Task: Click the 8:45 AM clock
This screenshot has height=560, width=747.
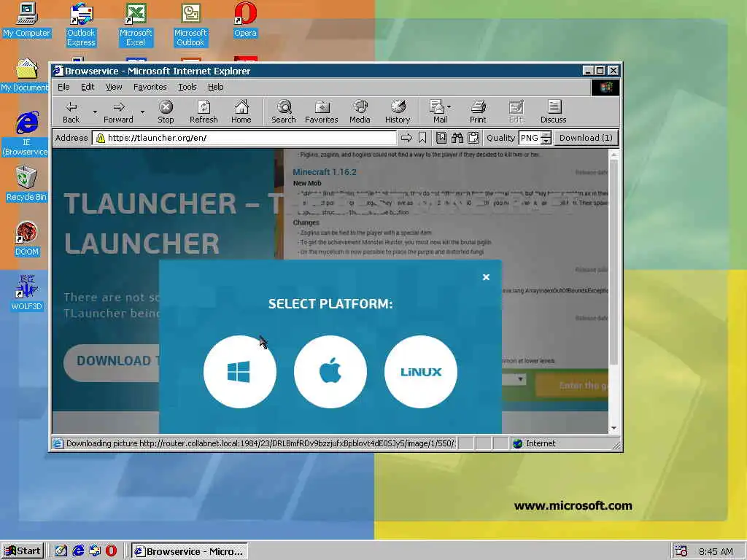Action: [716, 551]
